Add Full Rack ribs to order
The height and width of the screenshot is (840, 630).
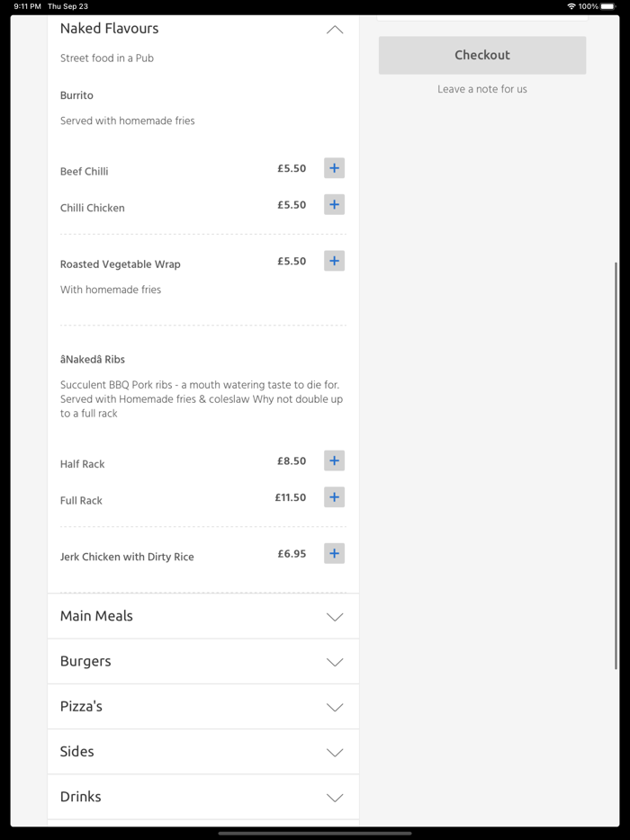334,497
